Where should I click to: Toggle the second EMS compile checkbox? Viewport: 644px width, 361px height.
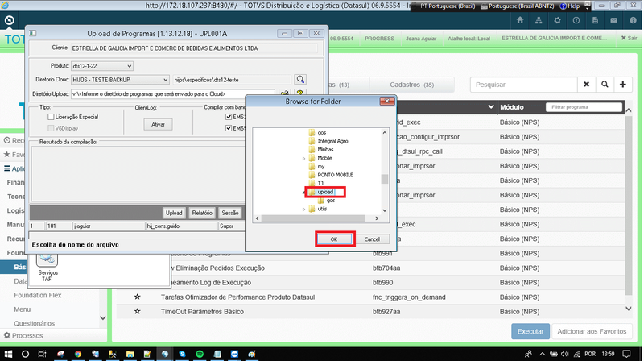click(x=229, y=128)
